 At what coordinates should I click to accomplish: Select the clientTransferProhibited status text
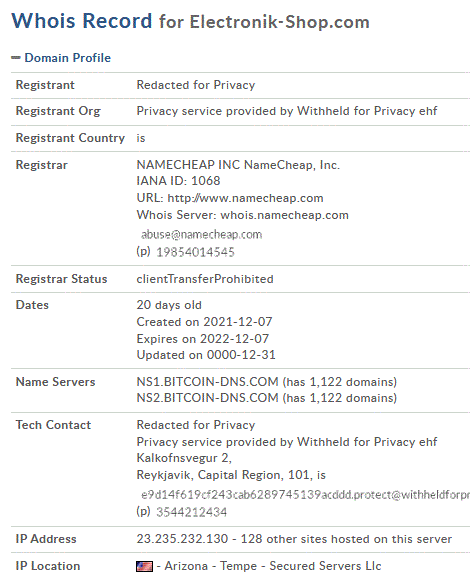coord(205,279)
